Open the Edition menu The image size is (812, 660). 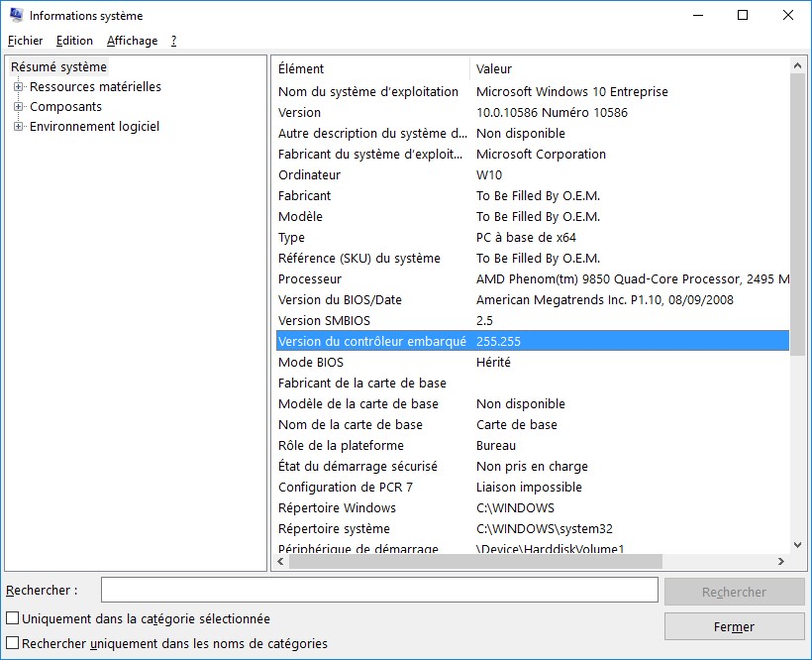74,41
